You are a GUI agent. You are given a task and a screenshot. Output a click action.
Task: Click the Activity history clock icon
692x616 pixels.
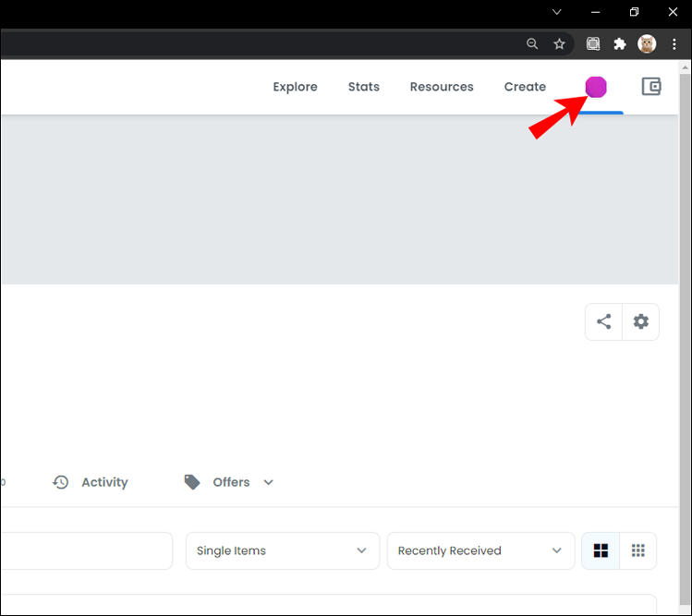point(60,482)
